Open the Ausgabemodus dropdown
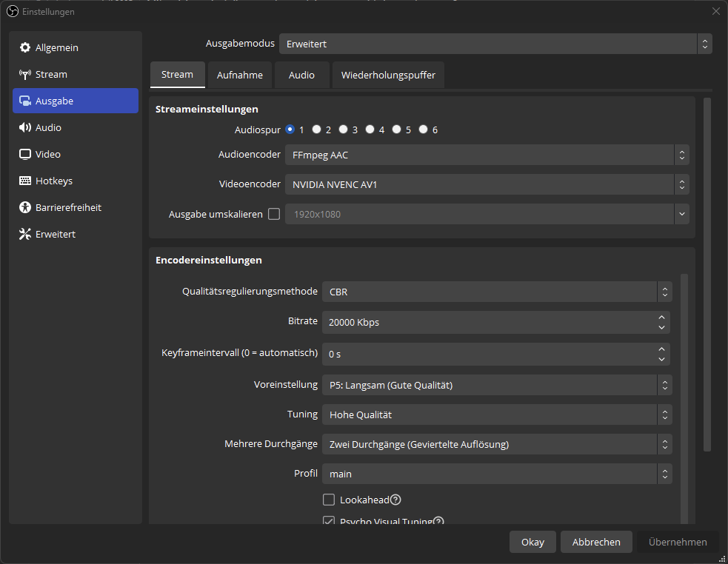 495,44
